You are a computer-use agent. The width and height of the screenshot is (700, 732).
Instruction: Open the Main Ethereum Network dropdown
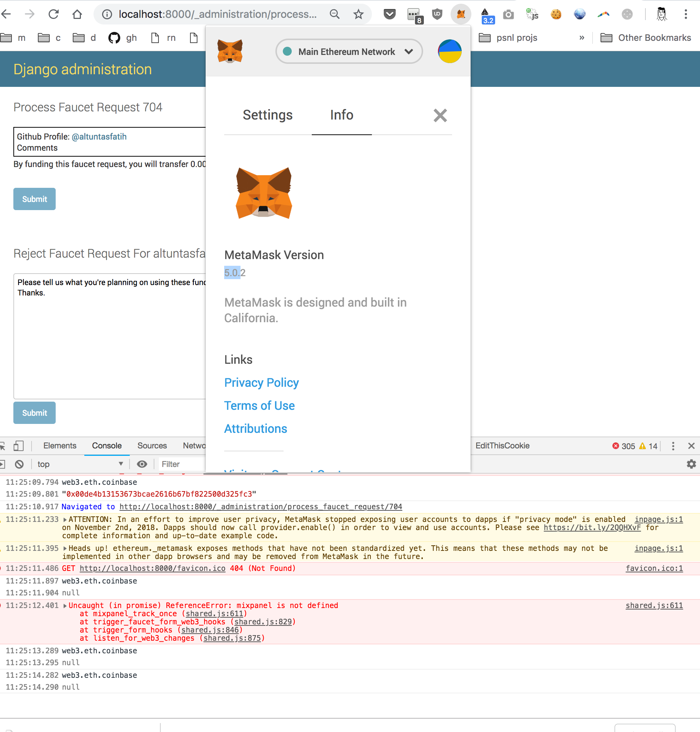pos(349,52)
